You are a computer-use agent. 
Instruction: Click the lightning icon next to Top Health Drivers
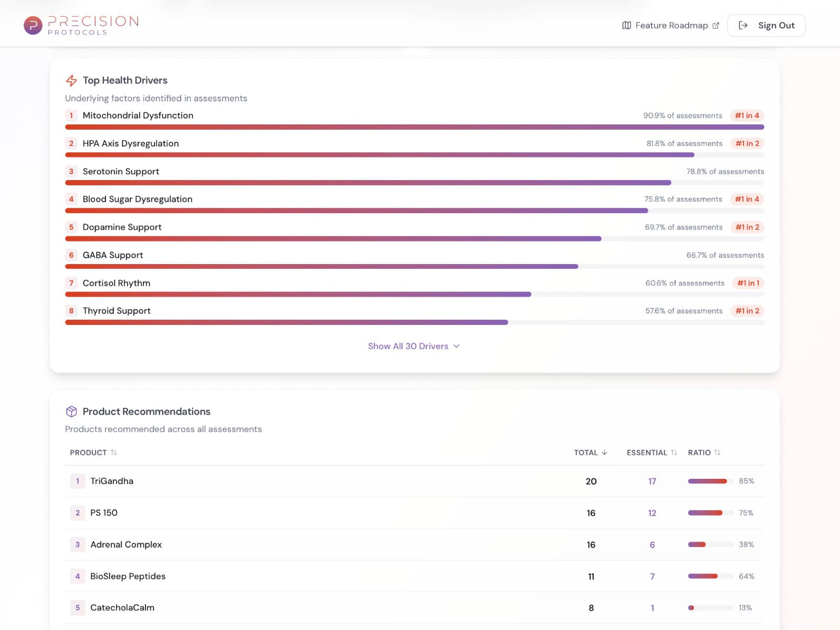[x=71, y=80]
